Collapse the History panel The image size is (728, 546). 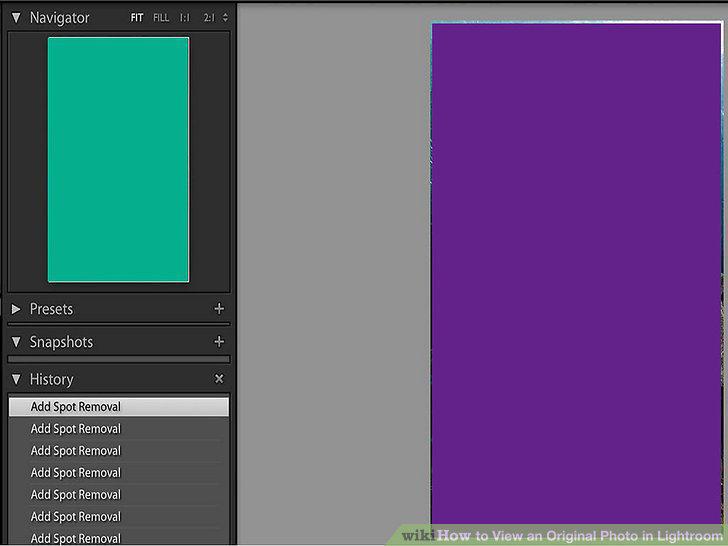pyautogui.click(x=16, y=379)
